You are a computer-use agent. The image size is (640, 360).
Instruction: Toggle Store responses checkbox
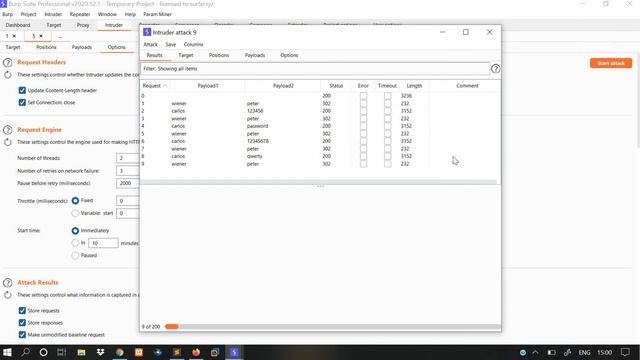(x=22, y=322)
